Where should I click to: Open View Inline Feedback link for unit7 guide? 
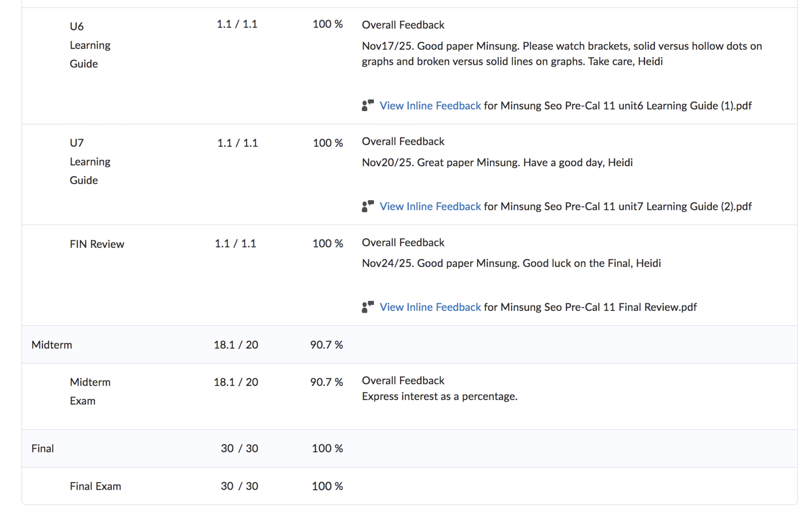430,206
